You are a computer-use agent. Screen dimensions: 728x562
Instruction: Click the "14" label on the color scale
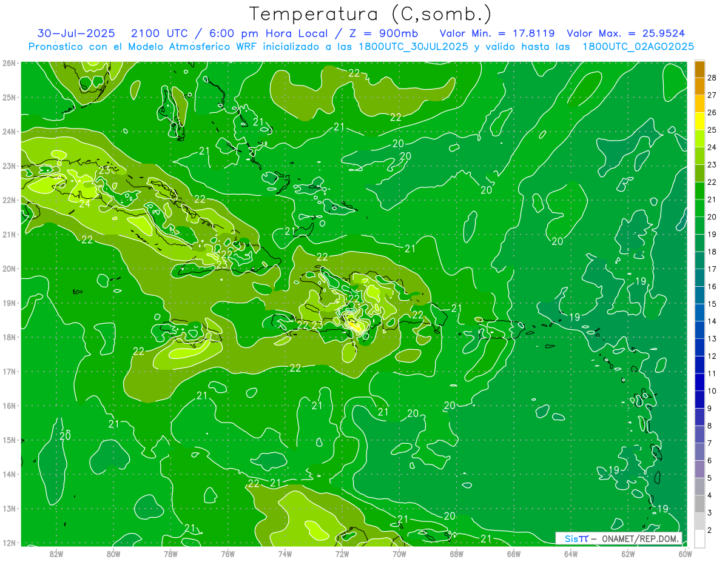click(712, 321)
